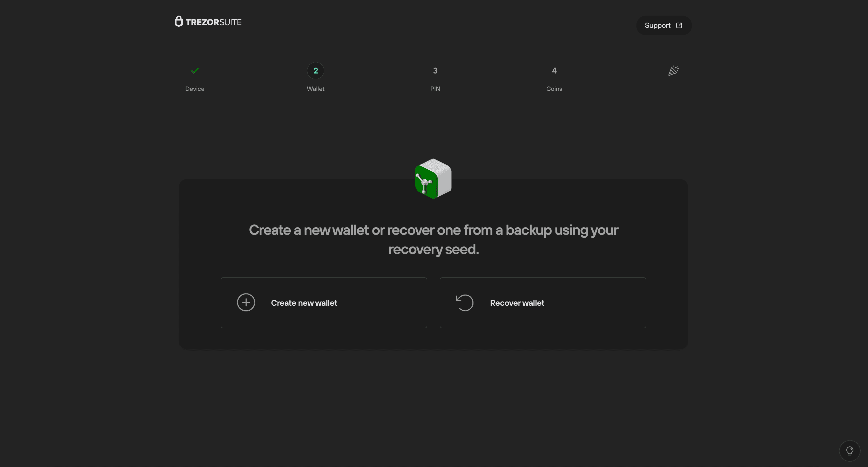Choose Recover wallet

click(x=542, y=302)
